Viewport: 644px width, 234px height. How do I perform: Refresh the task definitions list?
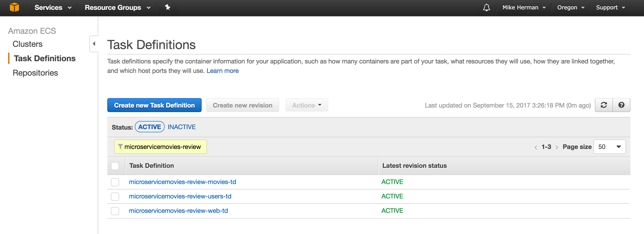click(603, 105)
